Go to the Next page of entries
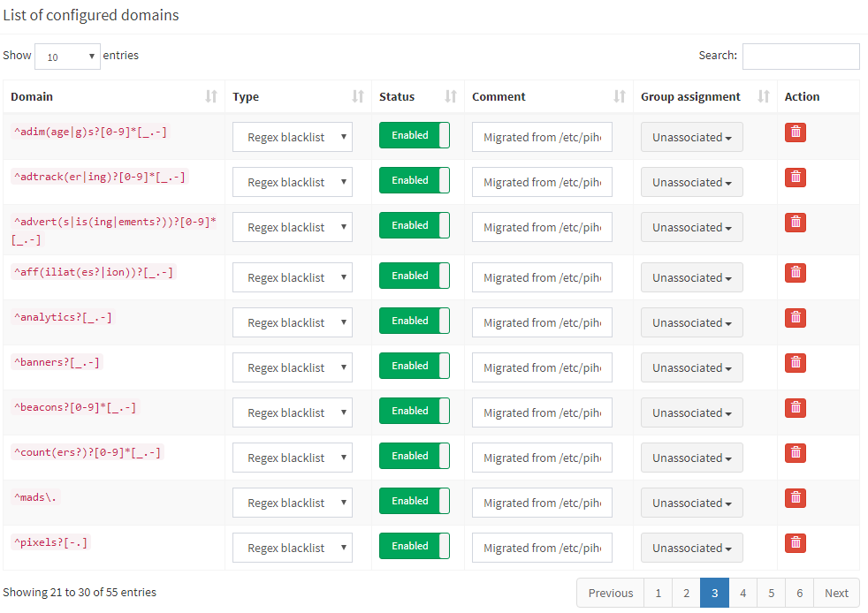The image size is (868, 613). coord(836,593)
